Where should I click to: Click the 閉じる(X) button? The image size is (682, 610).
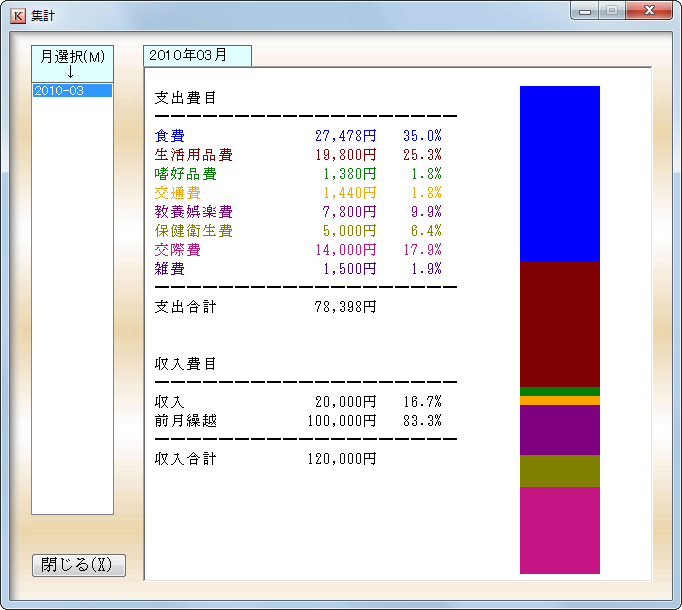pos(79,565)
